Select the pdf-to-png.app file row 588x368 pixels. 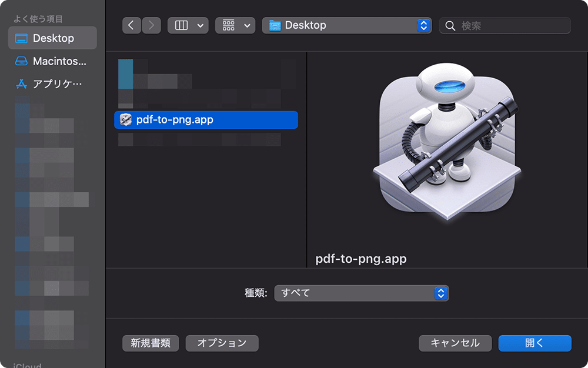coord(206,120)
